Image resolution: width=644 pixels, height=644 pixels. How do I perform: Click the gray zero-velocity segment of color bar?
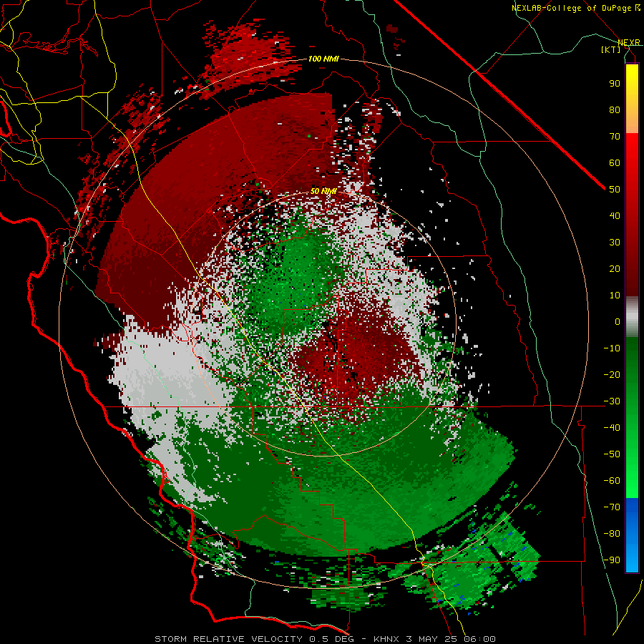coord(632,317)
